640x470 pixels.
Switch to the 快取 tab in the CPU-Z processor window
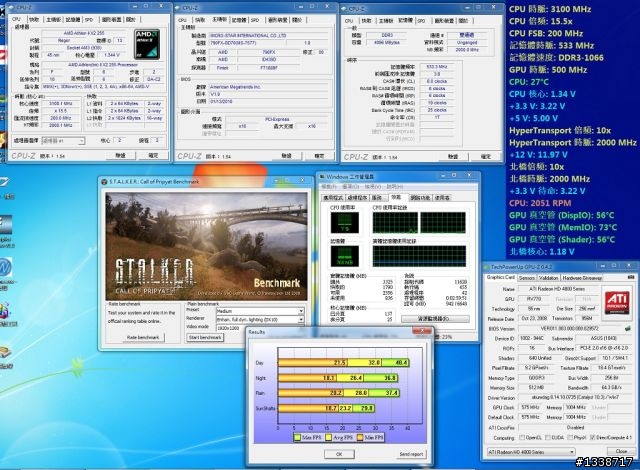pyautogui.click(x=34, y=19)
